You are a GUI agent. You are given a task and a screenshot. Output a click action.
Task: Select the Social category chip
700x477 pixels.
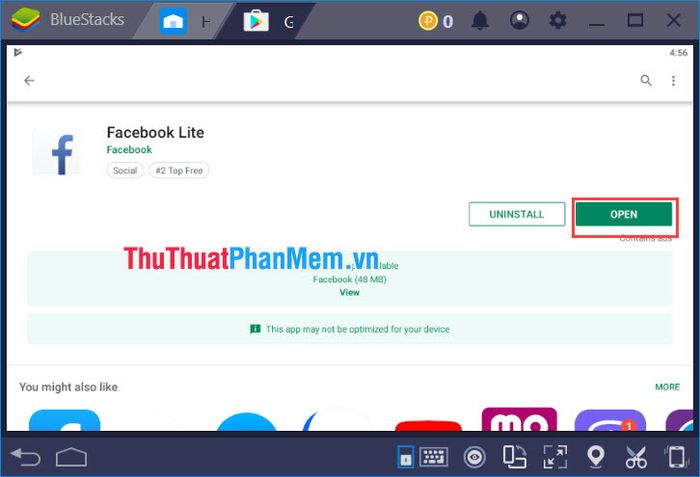(x=125, y=170)
